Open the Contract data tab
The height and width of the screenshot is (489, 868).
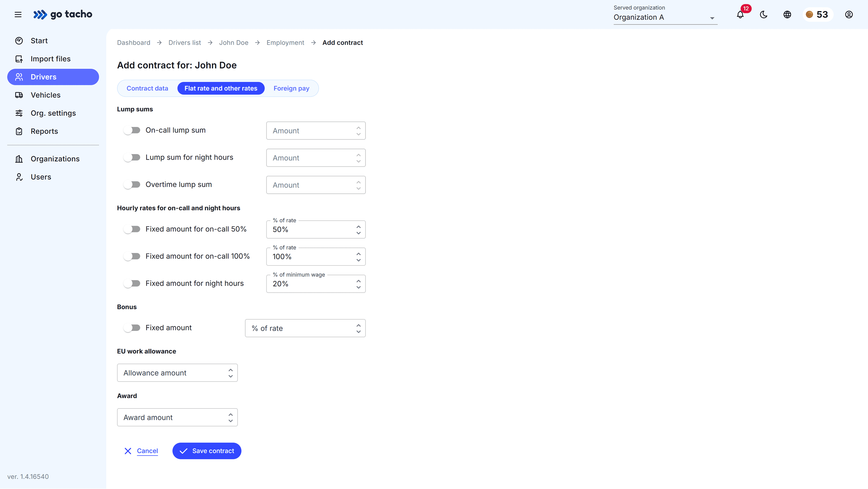[147, 88]
